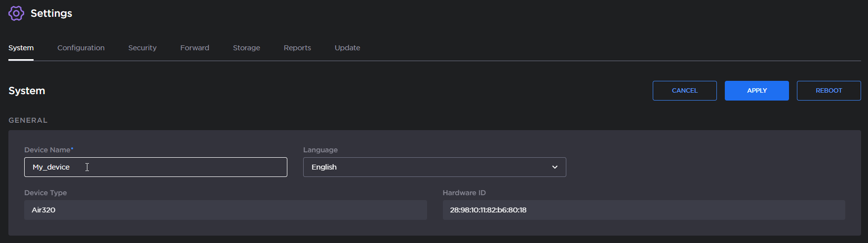This screenshot has width=868, height=243.
Task: Focus the Device Name text field
Action: click(x=156, y=167)
